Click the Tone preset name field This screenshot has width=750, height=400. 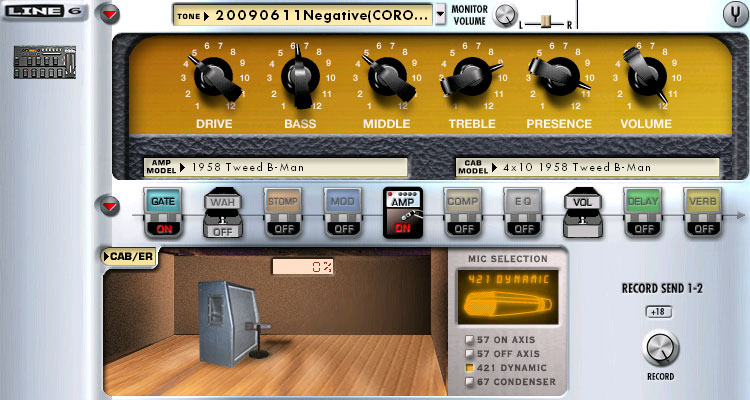[303, 15]
